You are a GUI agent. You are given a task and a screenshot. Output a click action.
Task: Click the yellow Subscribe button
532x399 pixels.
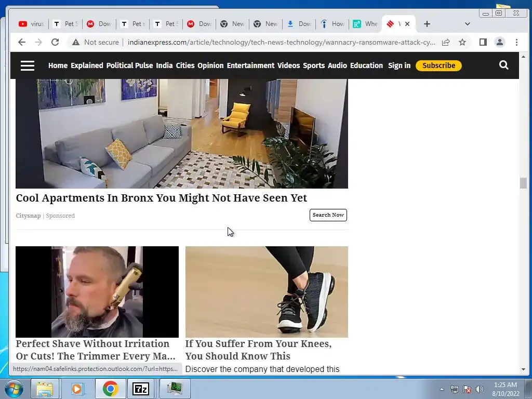click(438, 65)
